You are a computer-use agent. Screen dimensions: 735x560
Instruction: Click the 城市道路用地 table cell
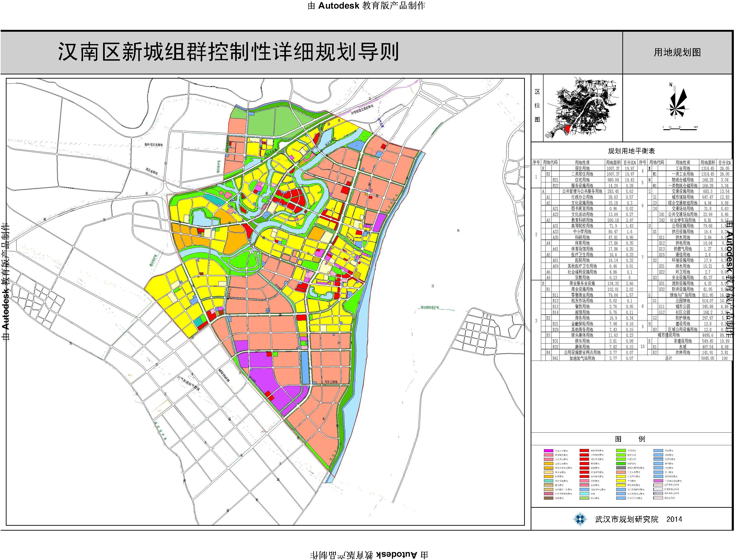(x=683, y=197)
